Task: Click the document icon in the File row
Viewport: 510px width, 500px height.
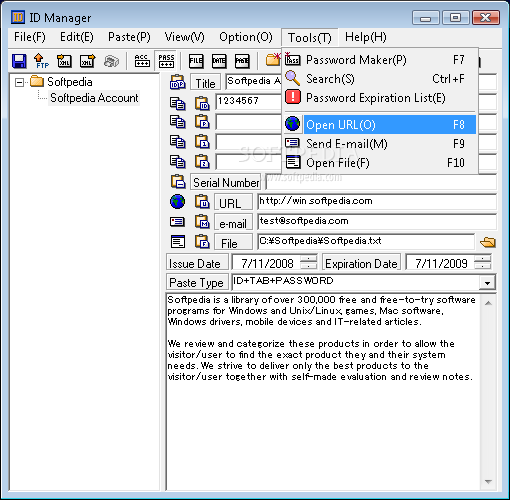Action: [x=177, y=242]
